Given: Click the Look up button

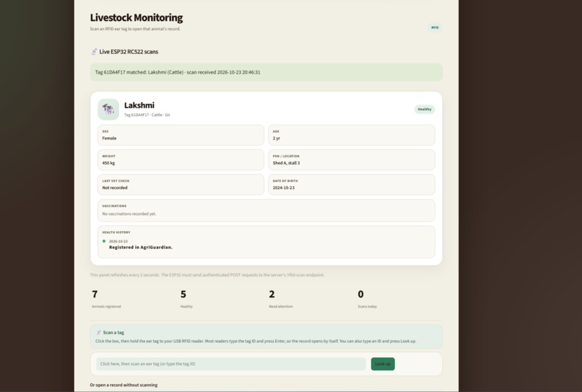Looking at the screenshot, I should [x=383, y=364].
